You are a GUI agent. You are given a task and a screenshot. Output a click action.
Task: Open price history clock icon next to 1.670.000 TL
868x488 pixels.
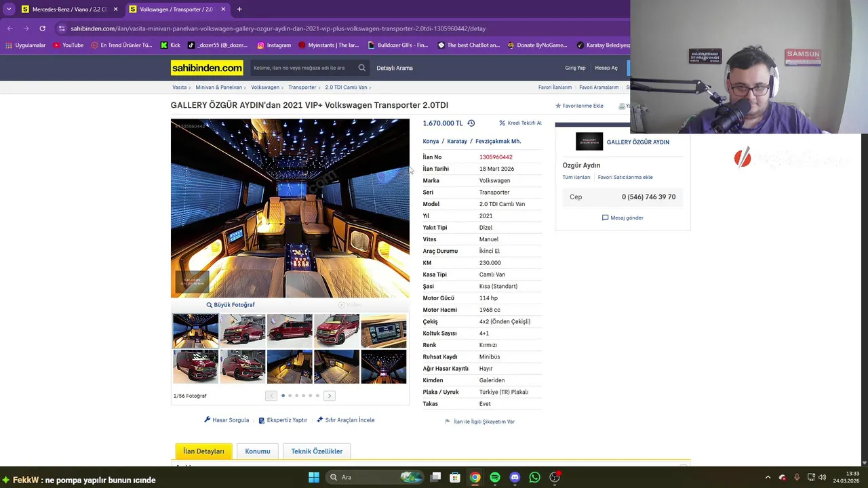471,123
